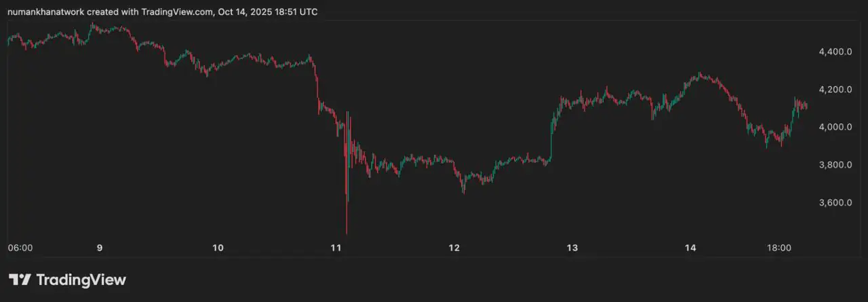Select the 4,200.0 price axis label
Image resolution: width=868 pixels, height=302 pixels.
[x=835, y=90]
